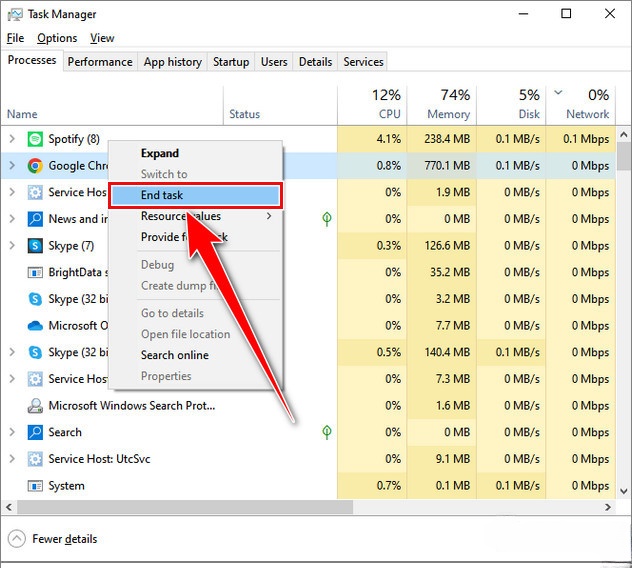Click the Search process magnifier icon
This screenshot has width=632, height=568.
click(x=35, y=432)
